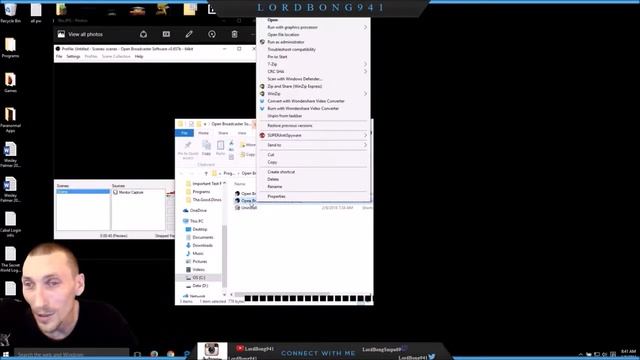Expand the Send to submenu
The image size is (640, 360).
pos(313,145)
